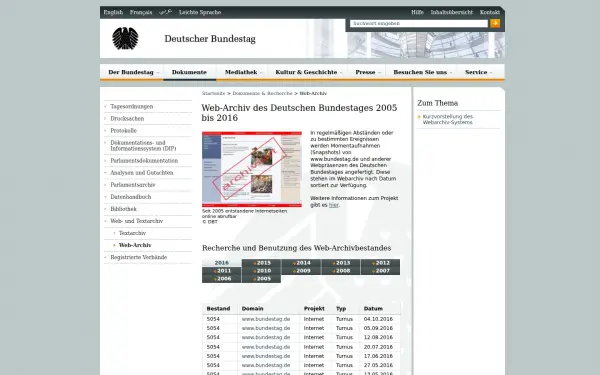Click the Domain column header
600x375 pixels.
tap(253, 308)
